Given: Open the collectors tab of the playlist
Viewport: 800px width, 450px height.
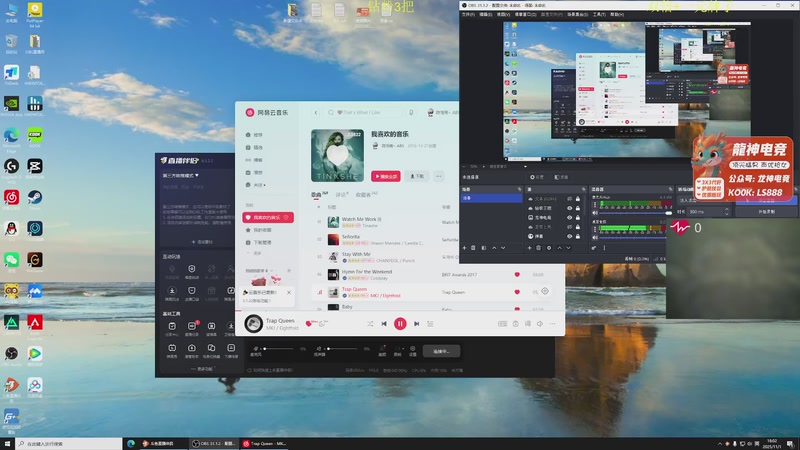Looking at the screenshot, I should (x=366, y=194).
